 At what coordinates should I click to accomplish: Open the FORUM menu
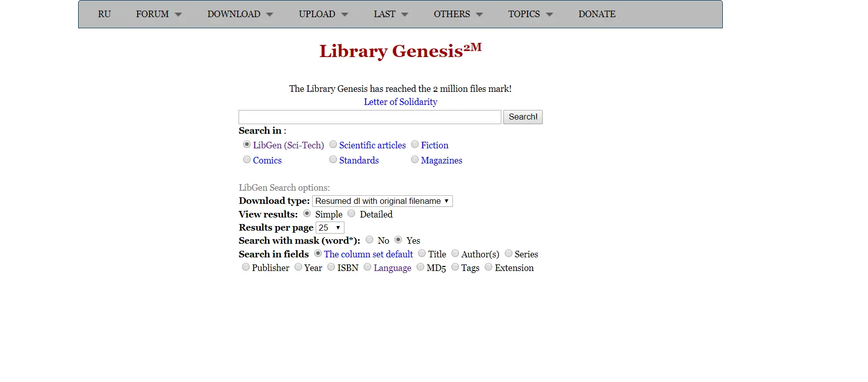pyautogui.click(x=158, y=14)
